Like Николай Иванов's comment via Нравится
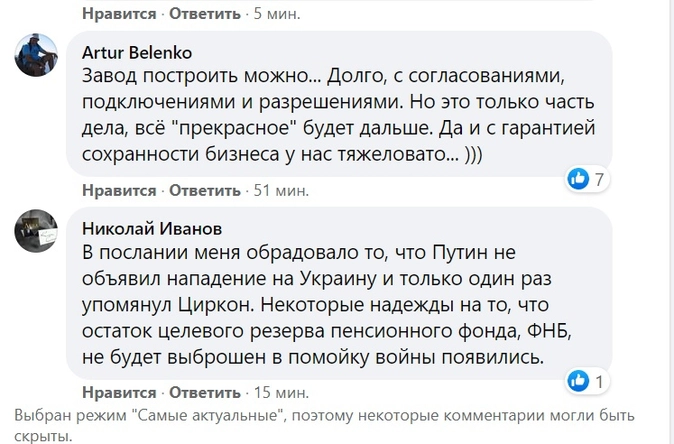This screenshot has width=674, height=444. (119, 392)
